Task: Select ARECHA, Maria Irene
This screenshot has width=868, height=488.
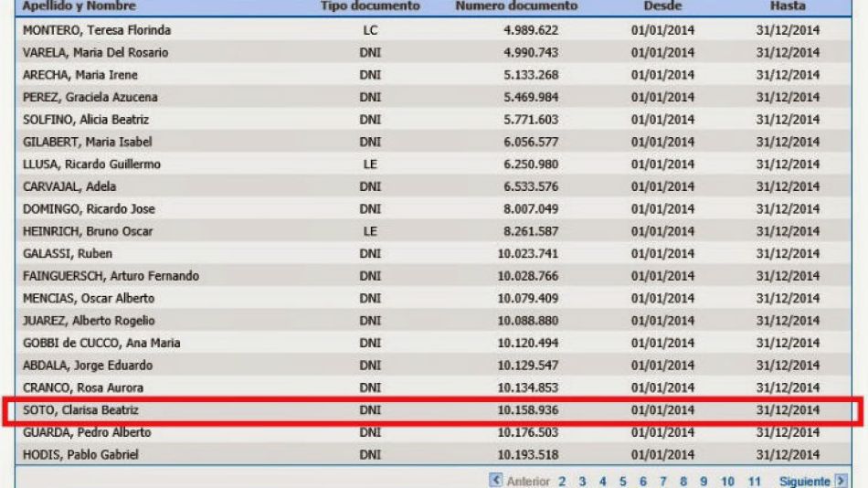Action: tap(80, 75)
